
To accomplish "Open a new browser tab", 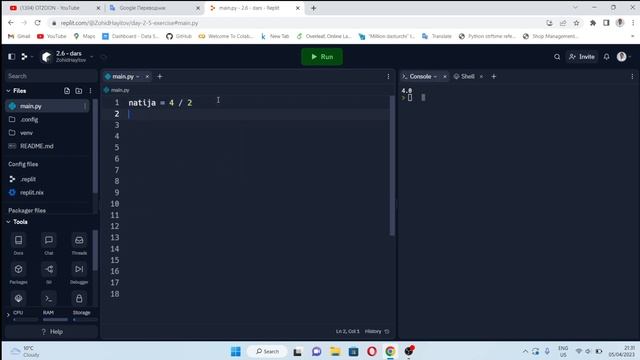I will click(313, 8).
